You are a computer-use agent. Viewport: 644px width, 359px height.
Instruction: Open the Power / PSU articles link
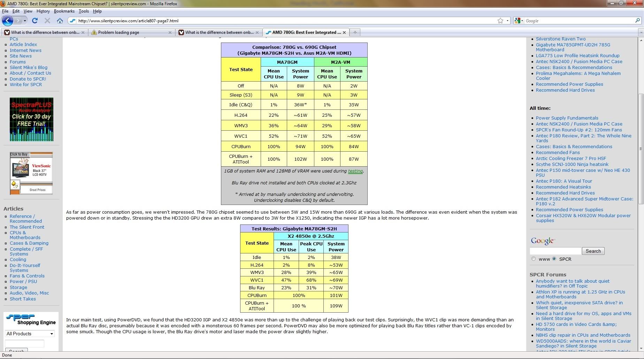pyautogui.click(x=23, y=282)
